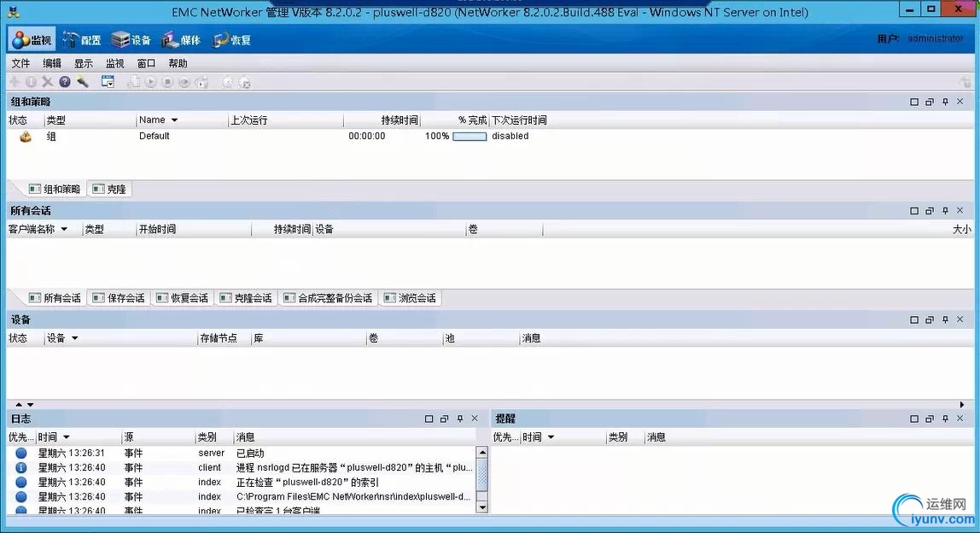Open the 编辑 menu

52,63
